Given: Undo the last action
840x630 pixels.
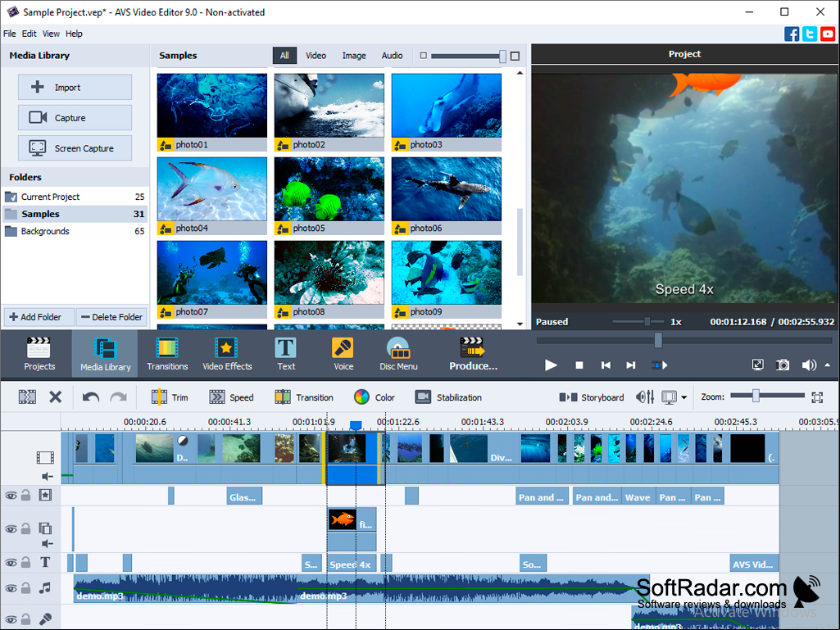Looking at the screenshot, I should tap(90, 397).
